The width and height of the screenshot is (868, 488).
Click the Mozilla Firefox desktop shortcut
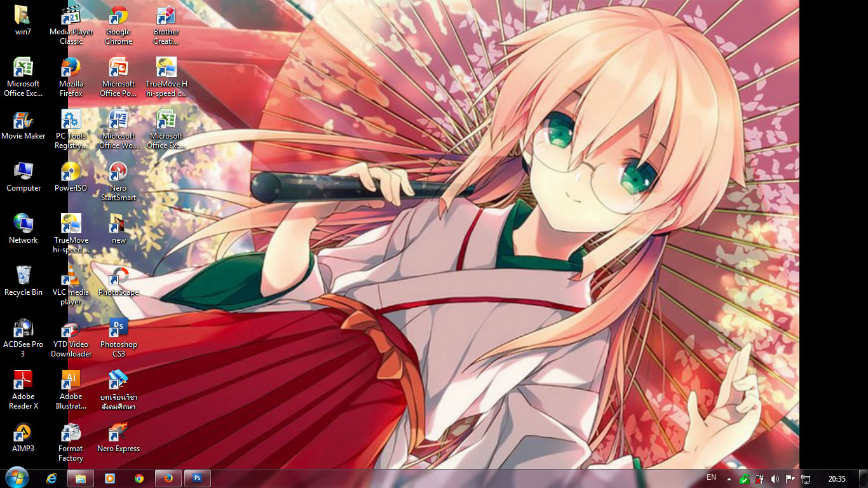coord(71,78)
